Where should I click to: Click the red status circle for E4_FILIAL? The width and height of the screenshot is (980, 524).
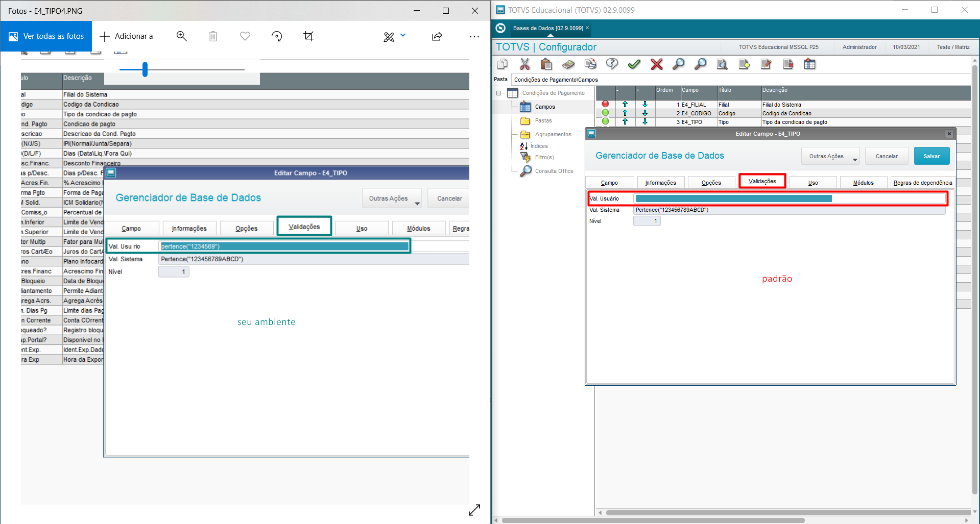pos(605,104)
